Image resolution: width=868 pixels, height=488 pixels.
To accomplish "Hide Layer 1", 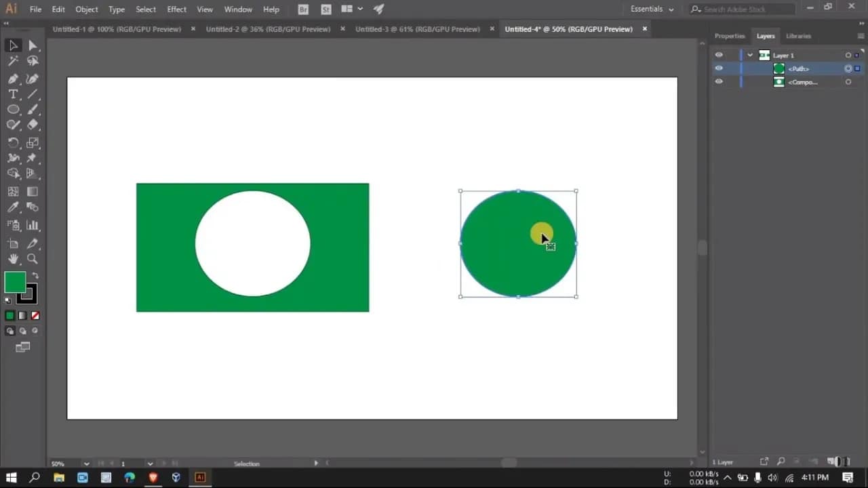I will pos(719,55).
